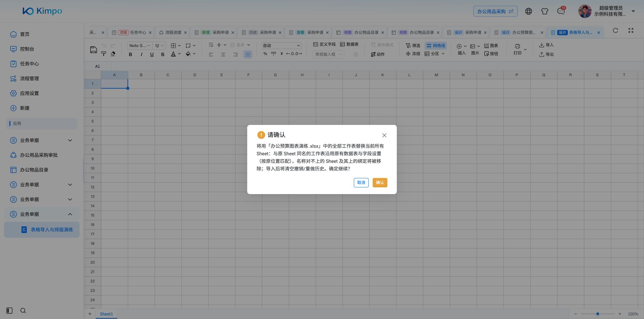
Task: Close the 请确认 dialog with X
Action: pos(384,135)
